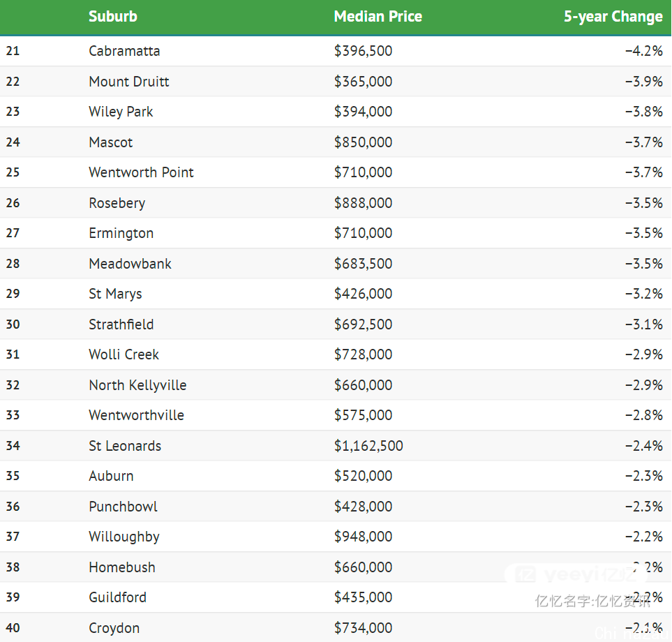Click the St Marys suburb name
This screenshot has width=672, height=642.
point(115,294)
